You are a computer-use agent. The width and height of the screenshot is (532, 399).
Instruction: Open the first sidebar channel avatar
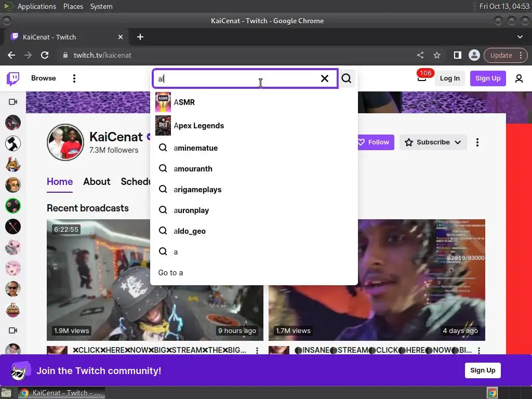coord(13,123)
